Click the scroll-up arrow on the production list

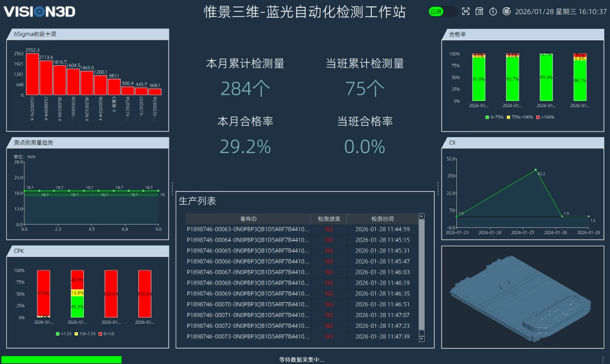[420, 216]
